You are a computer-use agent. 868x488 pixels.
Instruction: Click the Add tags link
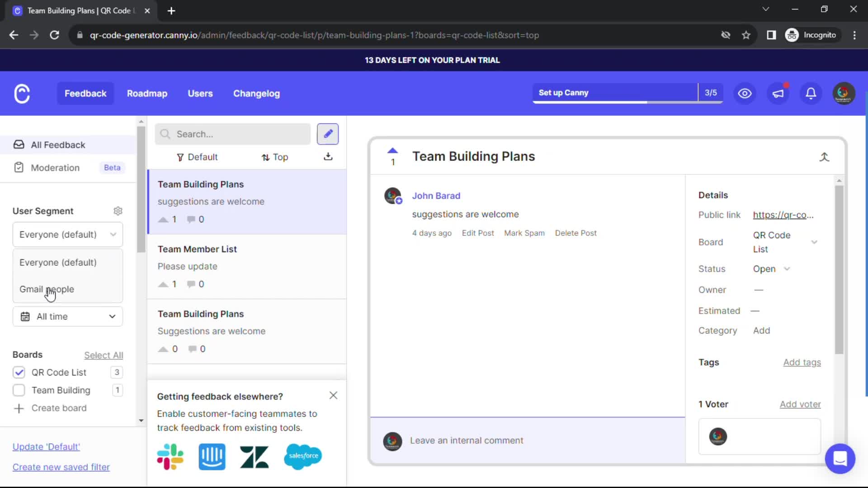coord(802,361)
